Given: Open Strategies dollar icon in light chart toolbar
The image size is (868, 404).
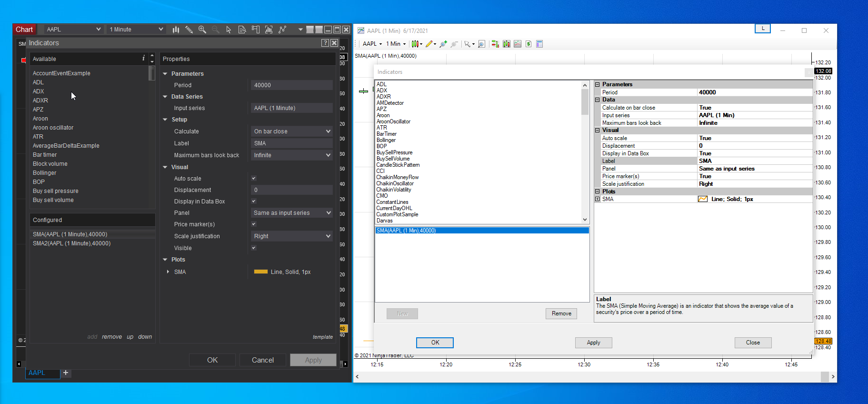Looking at the screenshot, I should (529, 44).
